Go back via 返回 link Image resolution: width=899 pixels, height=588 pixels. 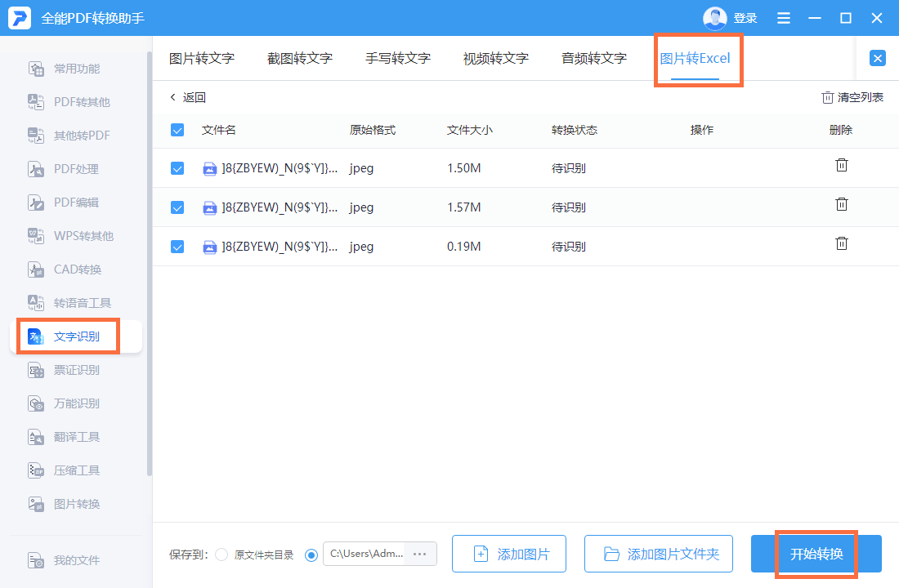(x=187, y=97)
